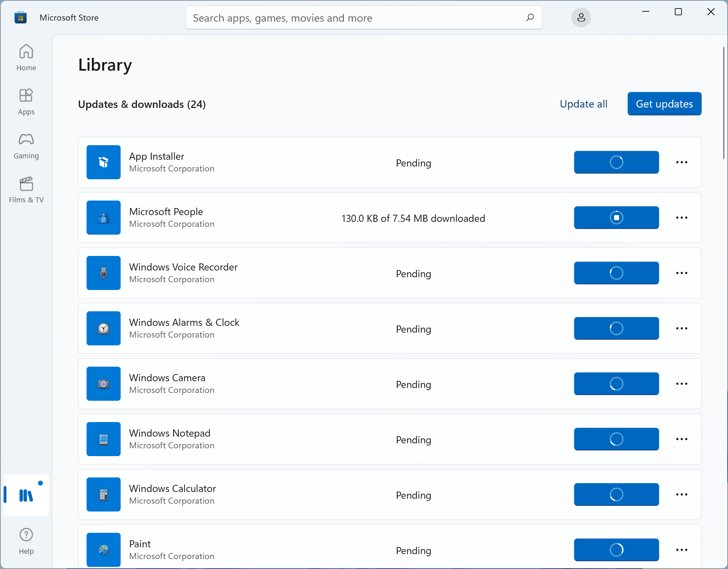The width and height of the screenshot is (728, 569).
Task: Open more options for Windows Camera
Action: pyautogui.click(x=682, y=384)
